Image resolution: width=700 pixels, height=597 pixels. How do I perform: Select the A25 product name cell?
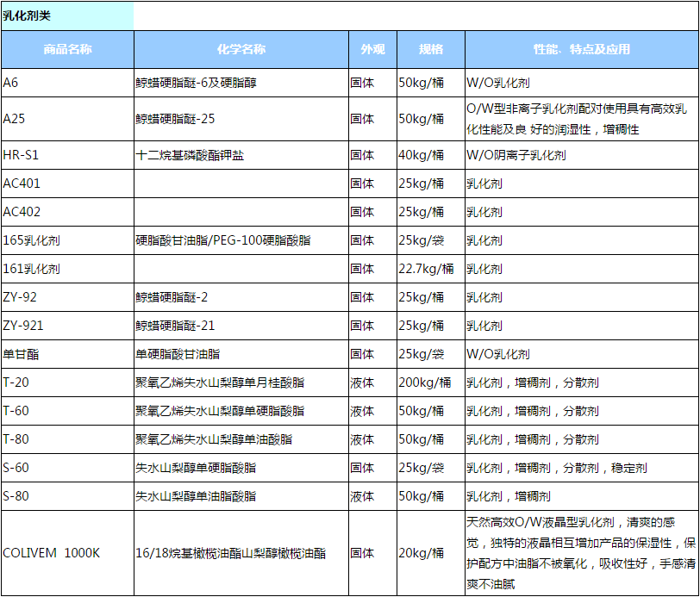[67, 119]
